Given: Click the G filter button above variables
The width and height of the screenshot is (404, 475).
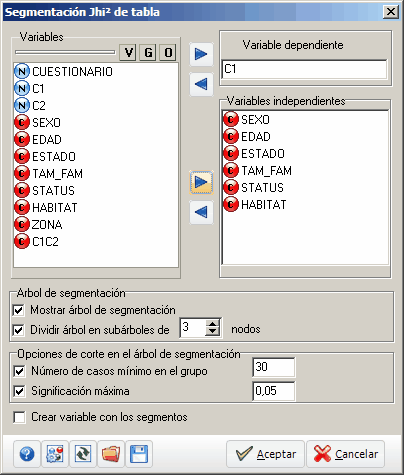Looking at the screenshot, I should click(148, 53).
